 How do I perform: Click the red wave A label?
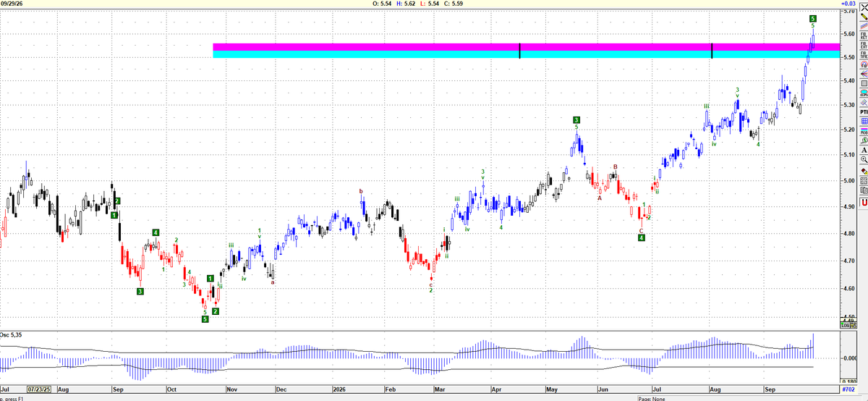click(600, 198)
